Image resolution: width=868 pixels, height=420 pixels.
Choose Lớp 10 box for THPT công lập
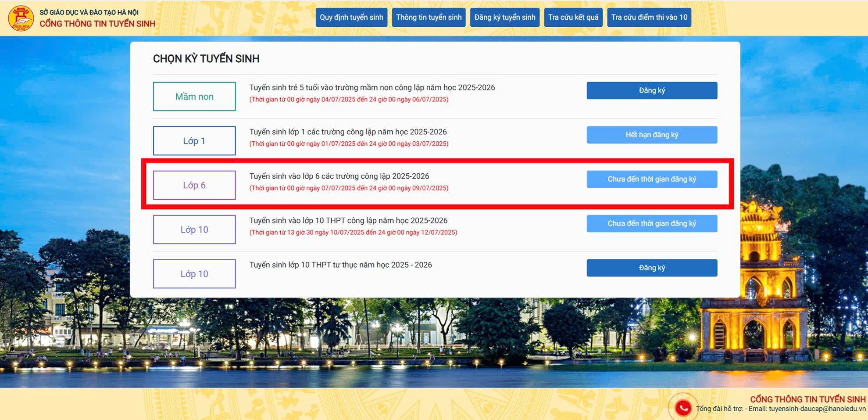pos(194,230)
